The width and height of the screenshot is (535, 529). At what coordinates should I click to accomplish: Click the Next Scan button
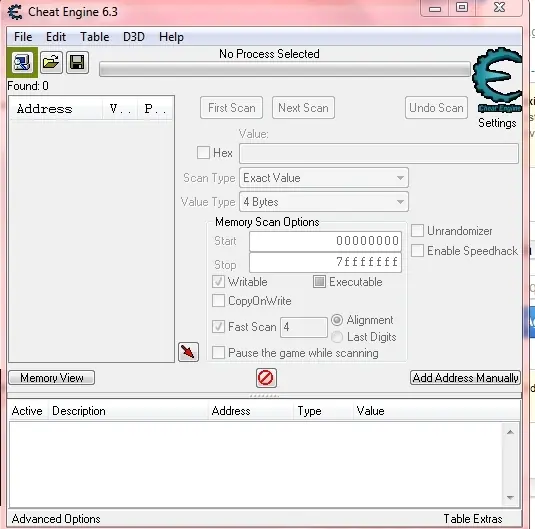coord(303,108)
